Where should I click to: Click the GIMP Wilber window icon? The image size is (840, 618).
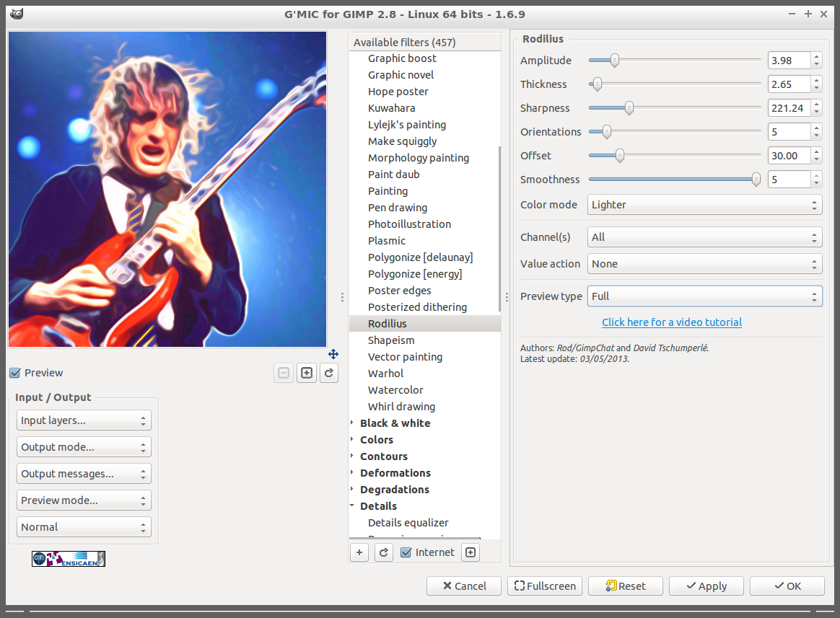[17, 14]
